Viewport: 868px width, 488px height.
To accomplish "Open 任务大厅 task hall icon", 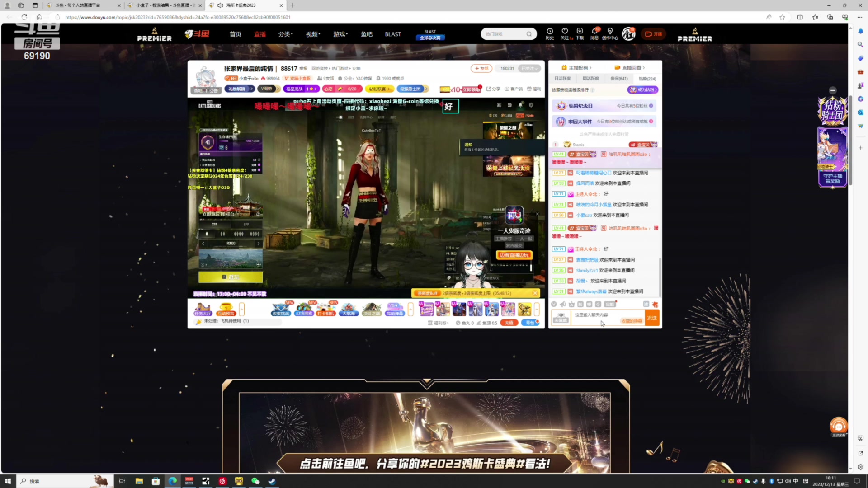I will point(203,310).
